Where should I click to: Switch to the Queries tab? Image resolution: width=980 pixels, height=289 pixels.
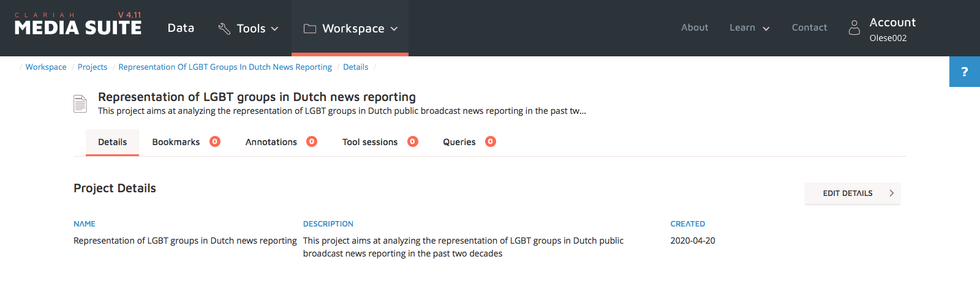(459, 142)
